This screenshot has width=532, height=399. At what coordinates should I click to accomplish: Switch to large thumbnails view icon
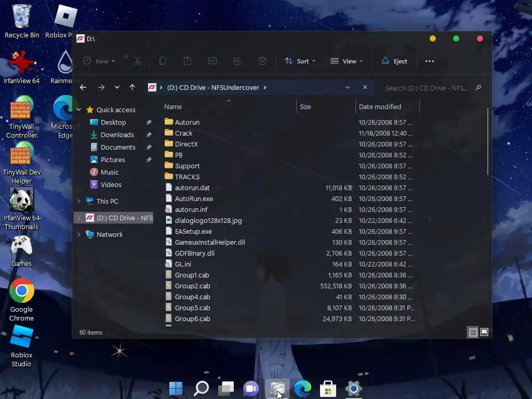pos(484,332)
